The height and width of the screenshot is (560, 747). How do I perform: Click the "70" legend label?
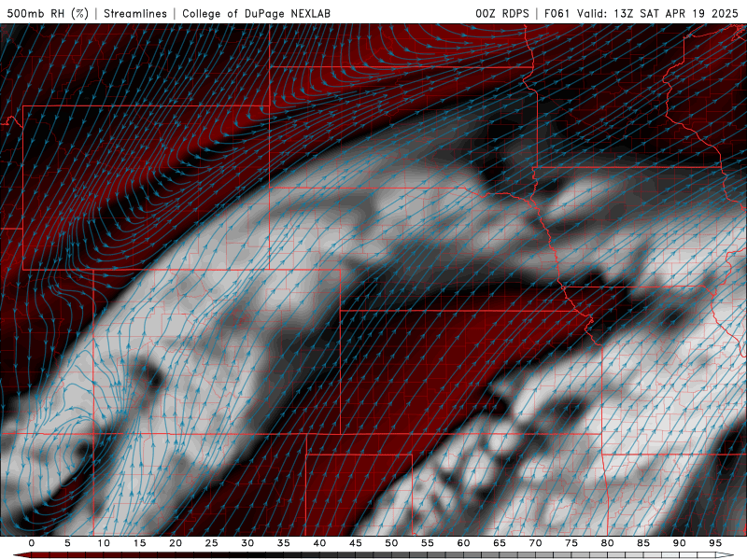[535, 543]
